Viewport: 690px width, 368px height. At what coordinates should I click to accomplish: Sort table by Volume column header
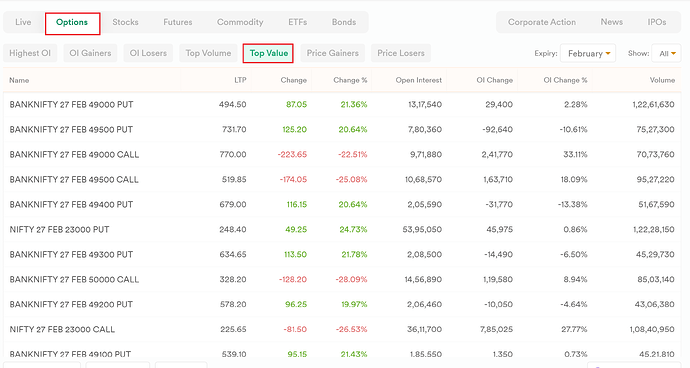click(662, 80)
